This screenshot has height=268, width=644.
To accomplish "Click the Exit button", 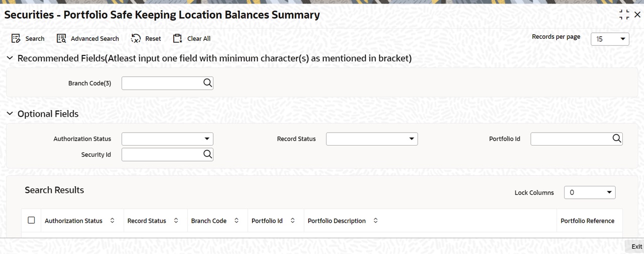I will coord(636,246).
